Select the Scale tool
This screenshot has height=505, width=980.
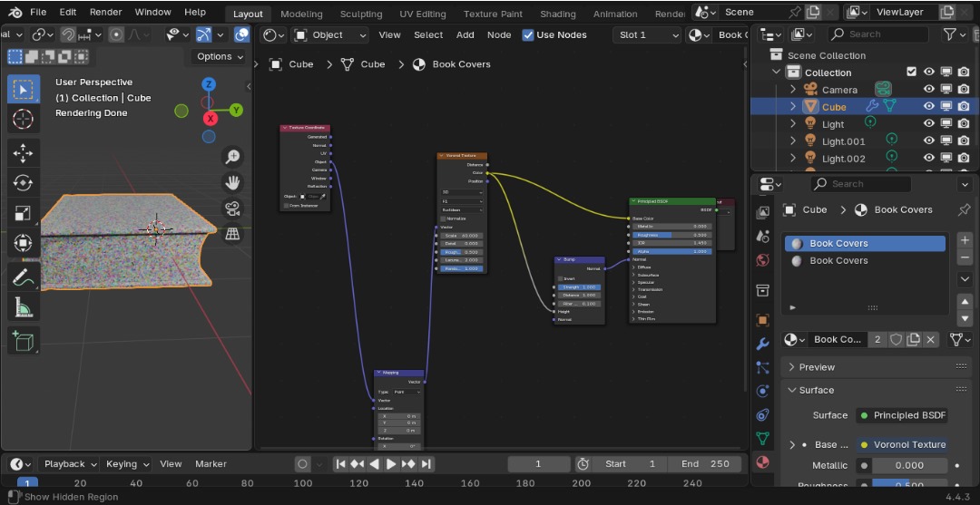(23, 213)
